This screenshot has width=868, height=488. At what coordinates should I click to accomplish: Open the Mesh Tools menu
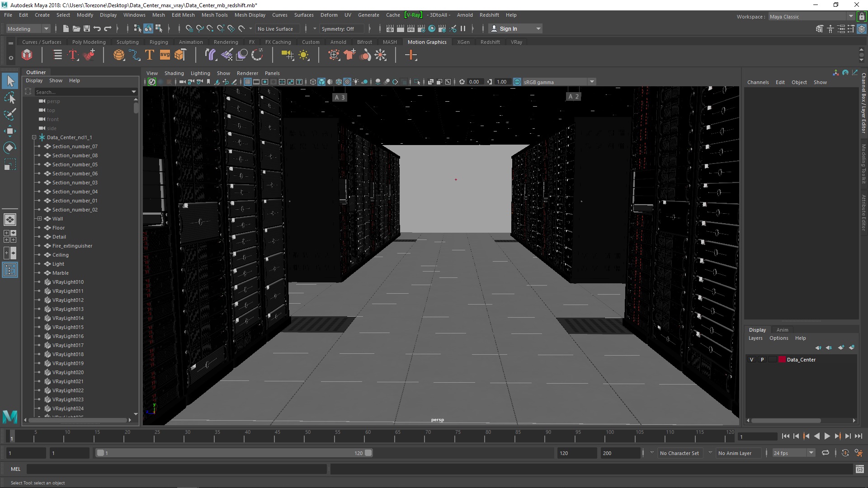(214, 15)
